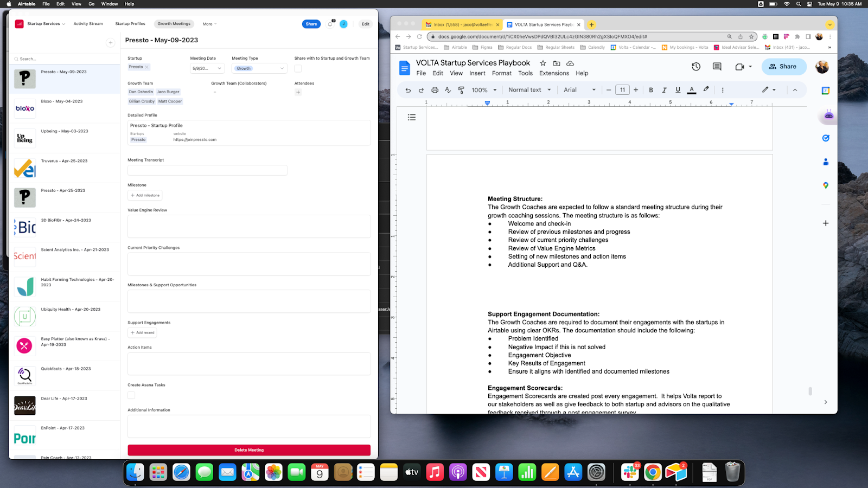The width and height of the screenshot is (868, 488).
Task: Click Airtable Share button
Action: [311, 24]
